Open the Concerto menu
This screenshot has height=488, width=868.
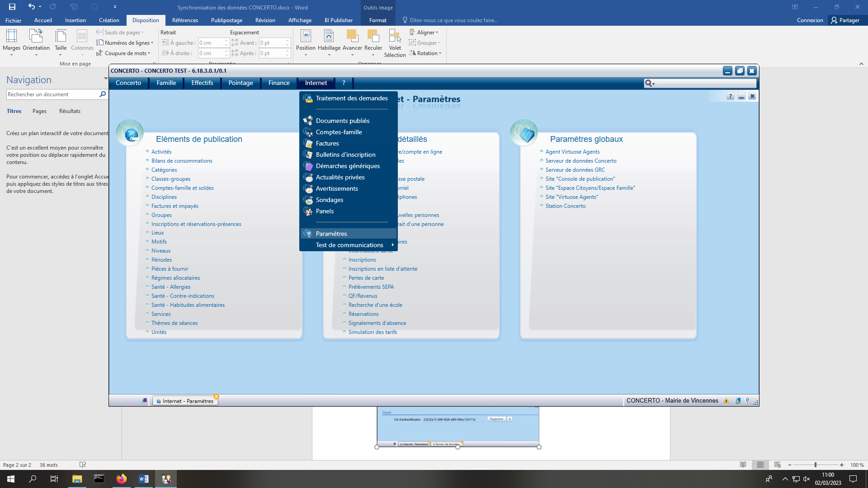(x=128, y=83)
